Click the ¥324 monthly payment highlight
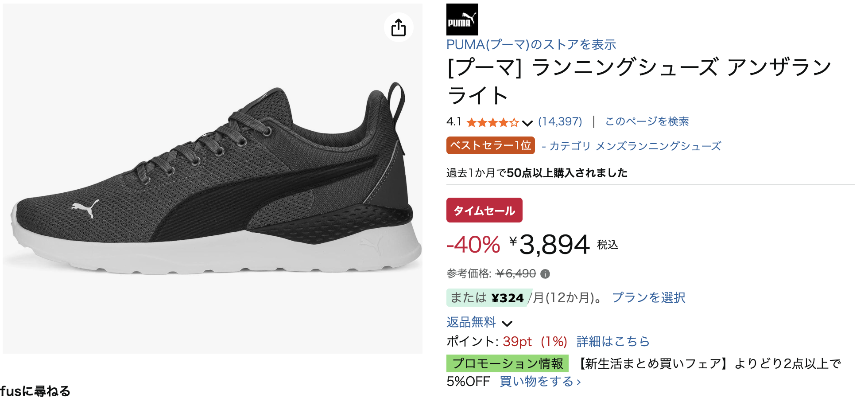This screenshot has height=398, width=868. pos(508,298)
